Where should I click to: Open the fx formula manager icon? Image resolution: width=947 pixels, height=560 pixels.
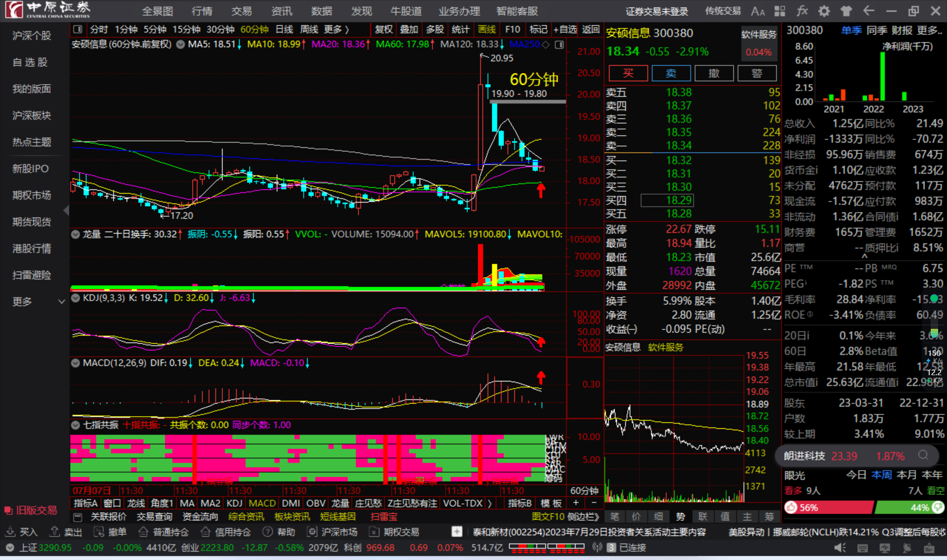(x=802, y=11)
